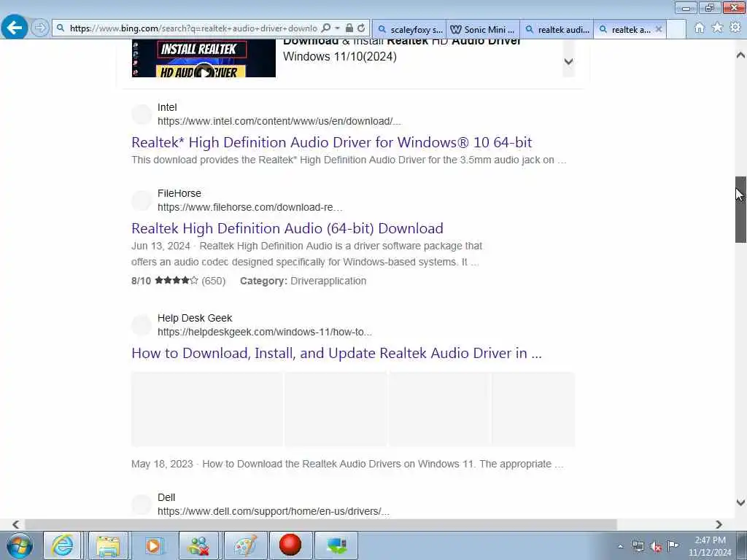Viewport: 747px width, 560px height.
Task: Click the Dell site favicon
Action: tap(142, 505)
